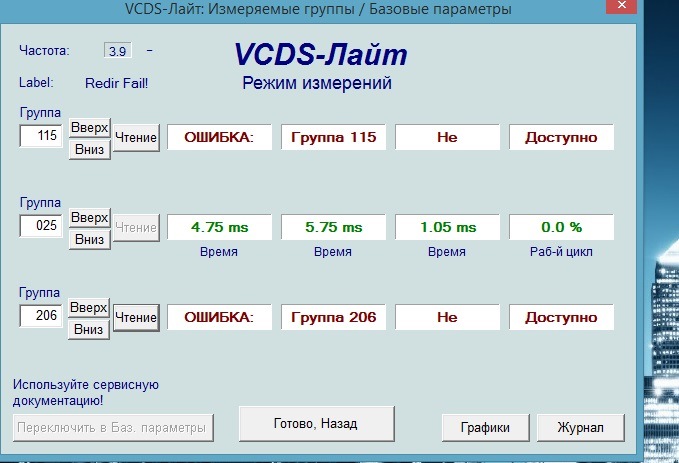Click Вверх button for group 115
Image resolution: width=679 pixels, height=463 pixels.
pyautogui.click(x=90, y=128)
